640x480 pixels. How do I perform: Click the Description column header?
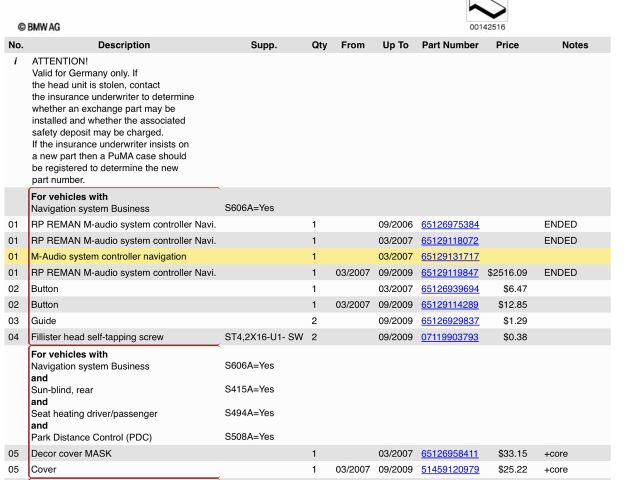(124, 45)
